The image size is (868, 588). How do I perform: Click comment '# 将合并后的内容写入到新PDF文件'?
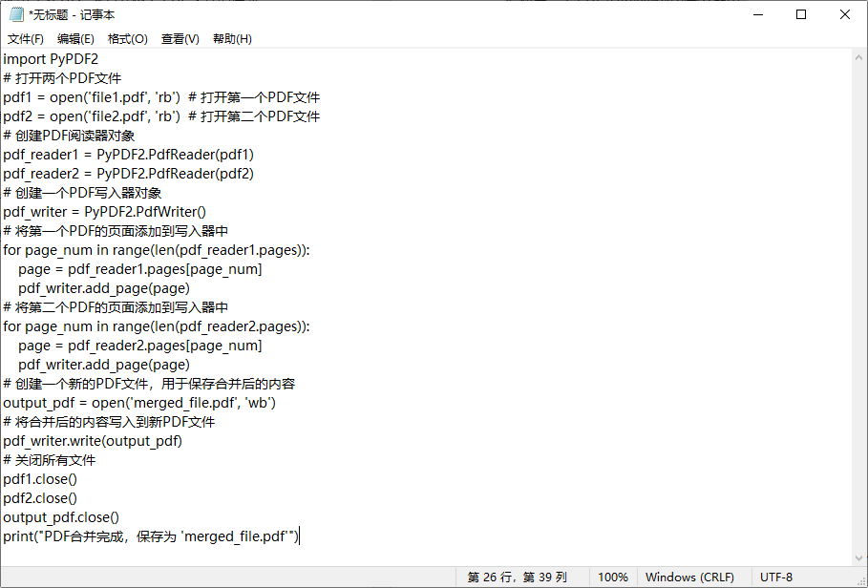pos(109,422)
